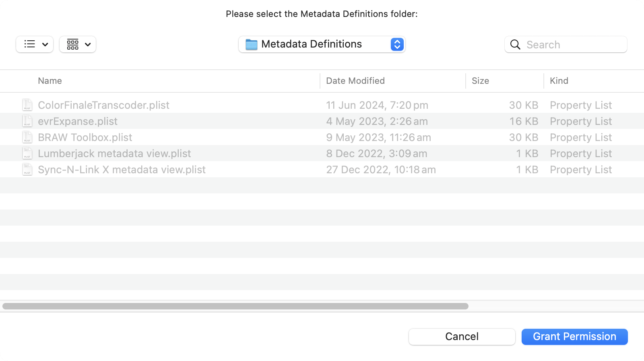Click the Sync-N-Link X plist file icon

pos(27,169)
